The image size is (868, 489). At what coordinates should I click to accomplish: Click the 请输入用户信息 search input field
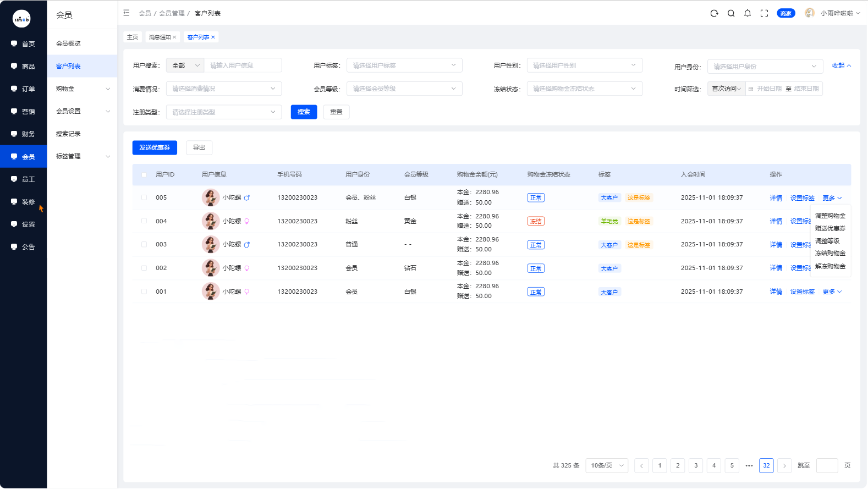[243, 65]
